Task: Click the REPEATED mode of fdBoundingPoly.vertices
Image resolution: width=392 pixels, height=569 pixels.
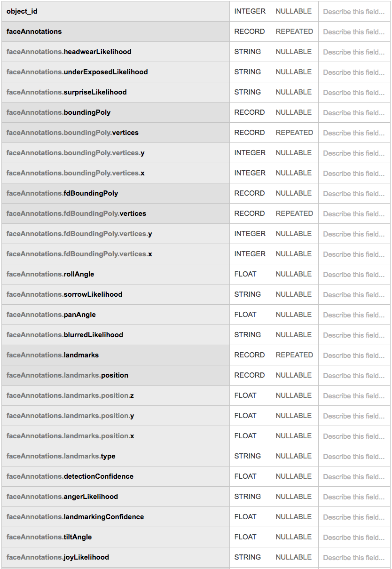Action: click(x=294, y=213)
